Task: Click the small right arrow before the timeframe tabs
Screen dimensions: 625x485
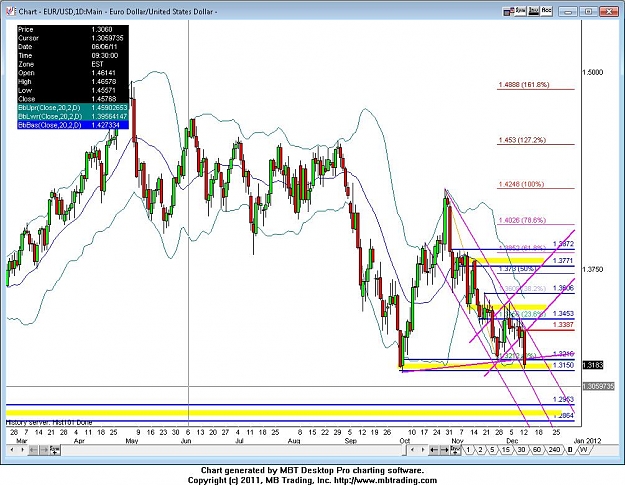Action: (423, 450)
